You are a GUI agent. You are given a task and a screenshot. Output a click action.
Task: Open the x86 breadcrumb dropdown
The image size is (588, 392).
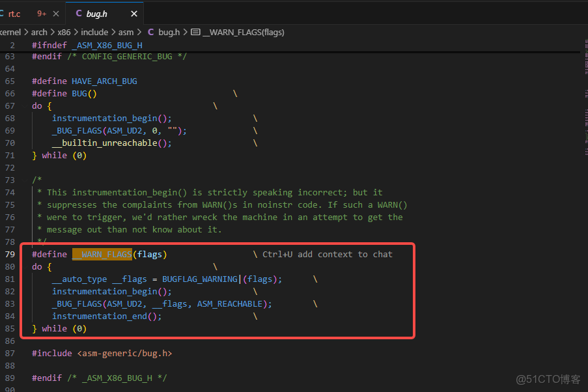point(64,31)
